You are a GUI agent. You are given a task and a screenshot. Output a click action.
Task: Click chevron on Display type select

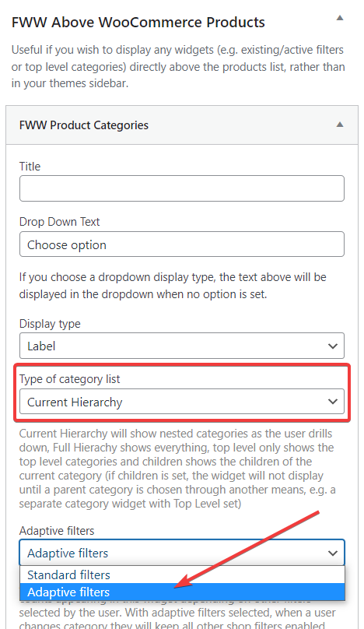coord(332,346)
